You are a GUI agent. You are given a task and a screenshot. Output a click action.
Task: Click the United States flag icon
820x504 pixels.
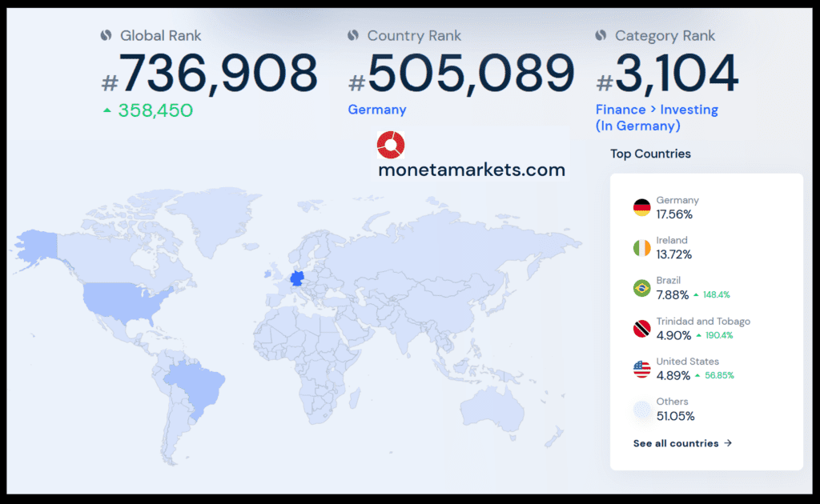point(641,369)
